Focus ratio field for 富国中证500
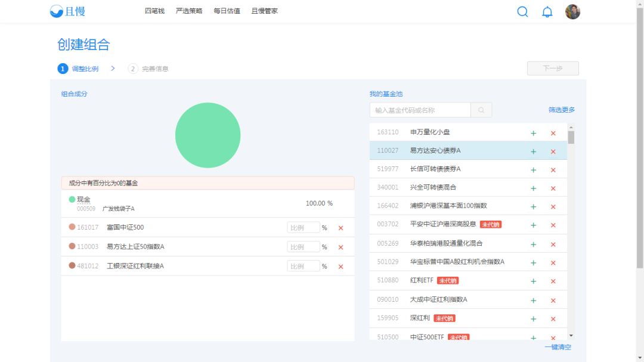The image size is (644, 362). pos(303,228)
